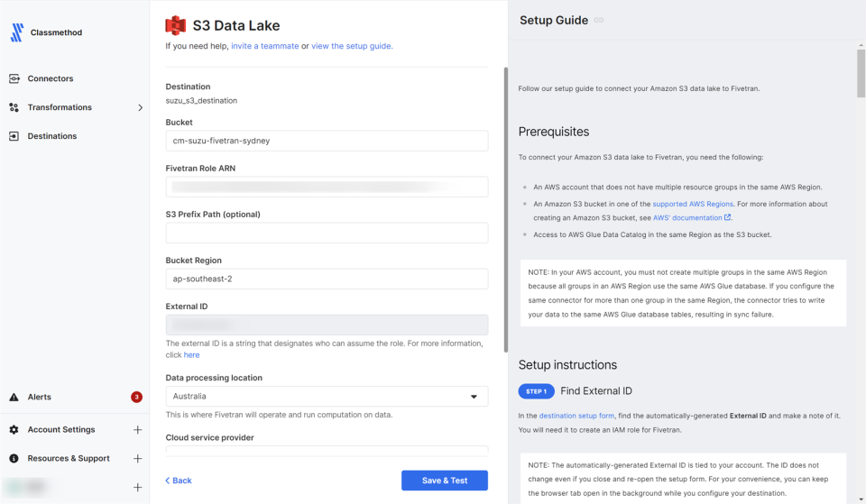Go back using the Back link
Viewport: 866px width, 504px height.
pyautogui.click(x=179, y=481)
